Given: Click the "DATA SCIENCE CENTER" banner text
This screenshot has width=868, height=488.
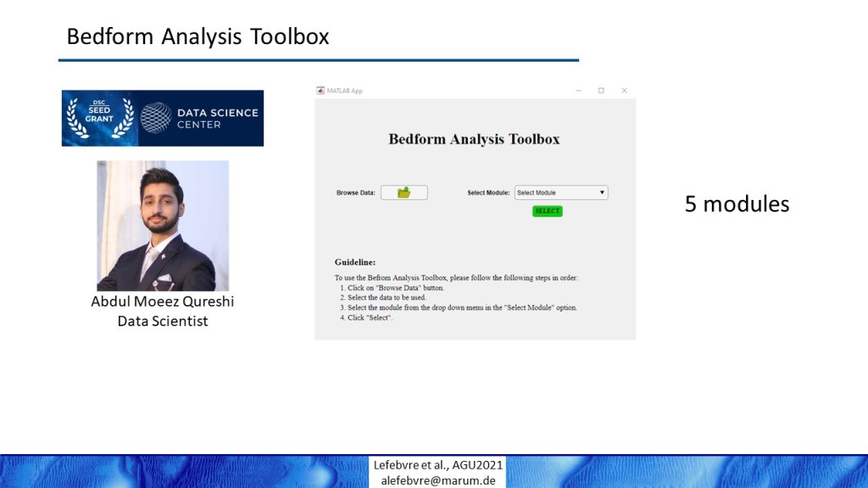Looking at the screenshot, I should [217, 118].
